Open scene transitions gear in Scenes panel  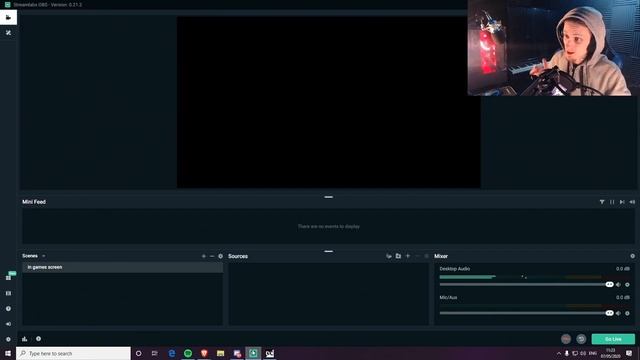220,256
